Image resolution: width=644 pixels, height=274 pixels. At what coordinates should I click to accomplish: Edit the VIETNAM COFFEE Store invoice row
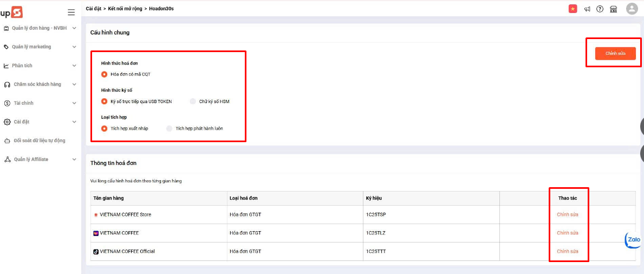[567, 214]
